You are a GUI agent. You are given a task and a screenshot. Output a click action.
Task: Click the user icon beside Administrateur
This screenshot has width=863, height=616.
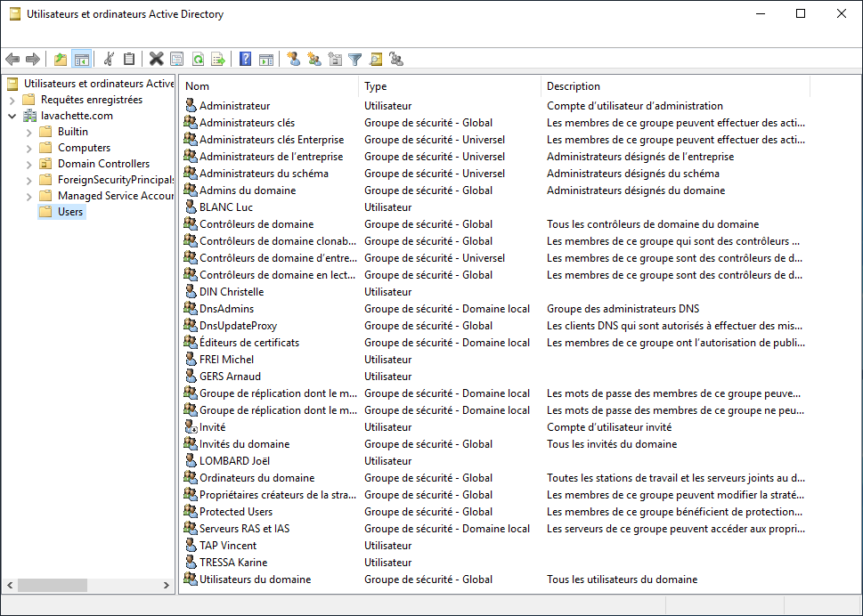pos(191,105)
